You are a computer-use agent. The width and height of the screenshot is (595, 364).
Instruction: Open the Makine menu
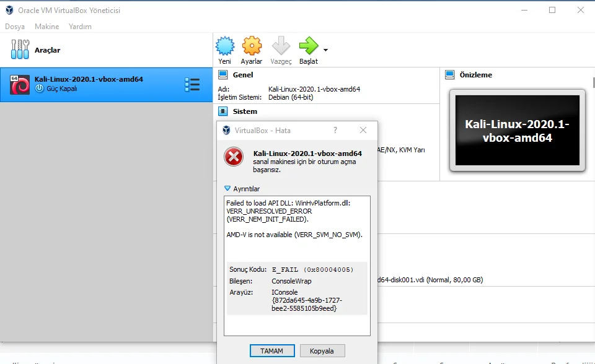tap(46, 27)
